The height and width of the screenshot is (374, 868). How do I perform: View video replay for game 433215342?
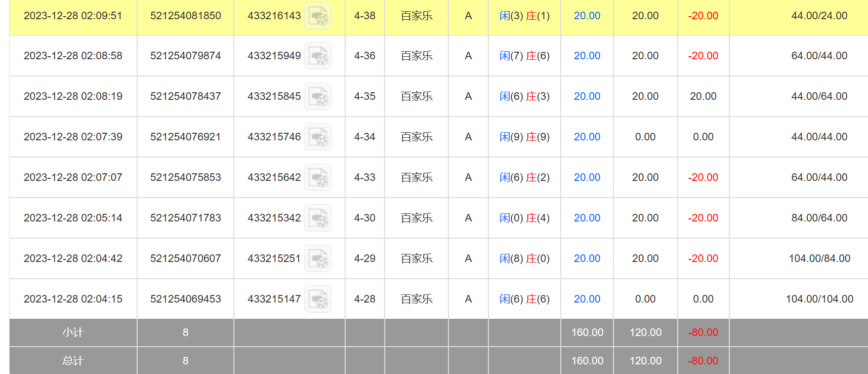tap(317, 218)
